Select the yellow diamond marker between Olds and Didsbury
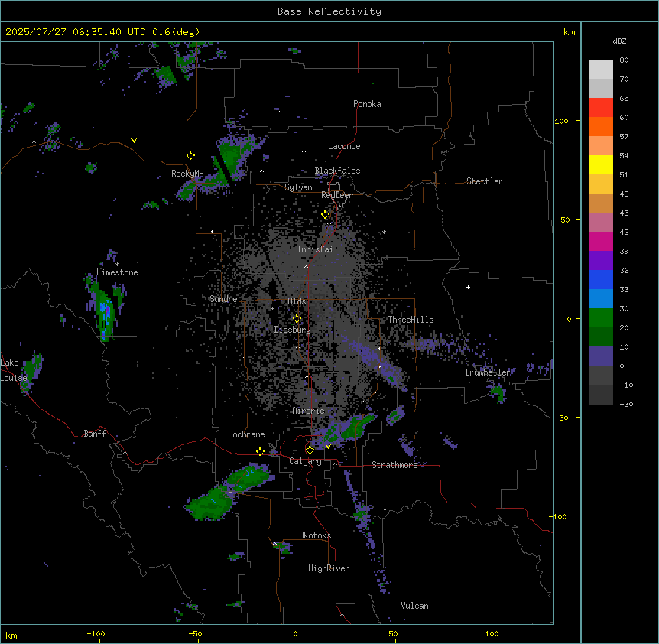Screen dimensions: 659x644 297,319
